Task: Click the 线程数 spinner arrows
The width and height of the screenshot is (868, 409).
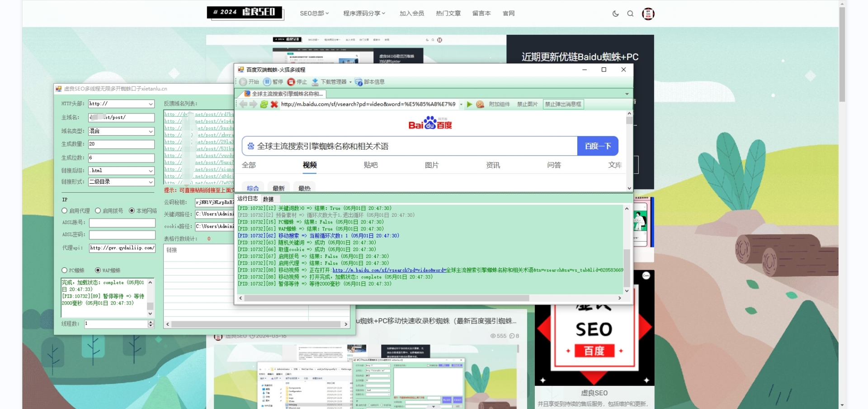Action: point(151,324)
